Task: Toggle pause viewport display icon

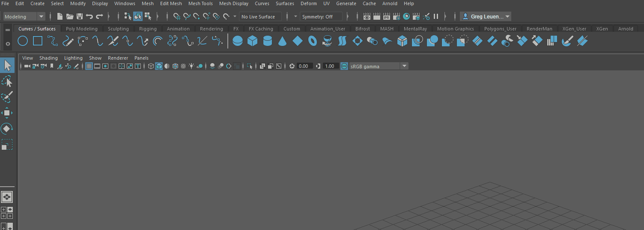Action: coord(436,16)
